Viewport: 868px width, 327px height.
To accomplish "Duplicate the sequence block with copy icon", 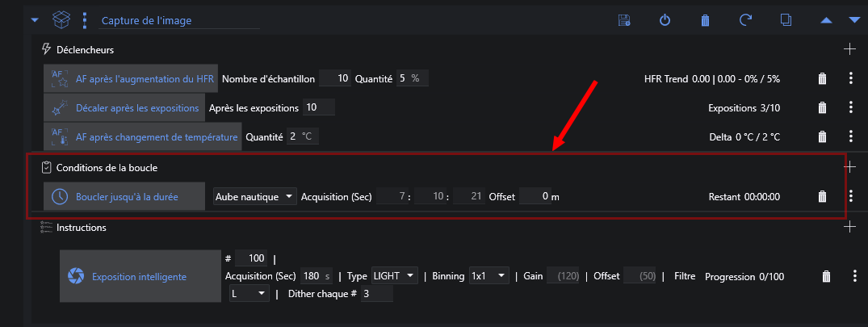I will [x=786, y=20].
